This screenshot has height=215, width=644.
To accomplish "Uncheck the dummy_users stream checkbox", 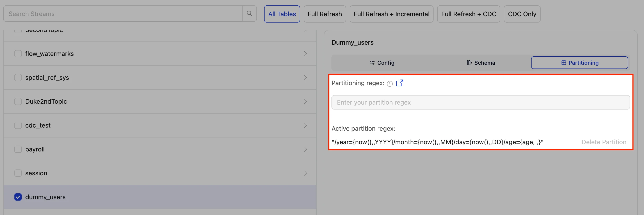I will tap(18, 197).
